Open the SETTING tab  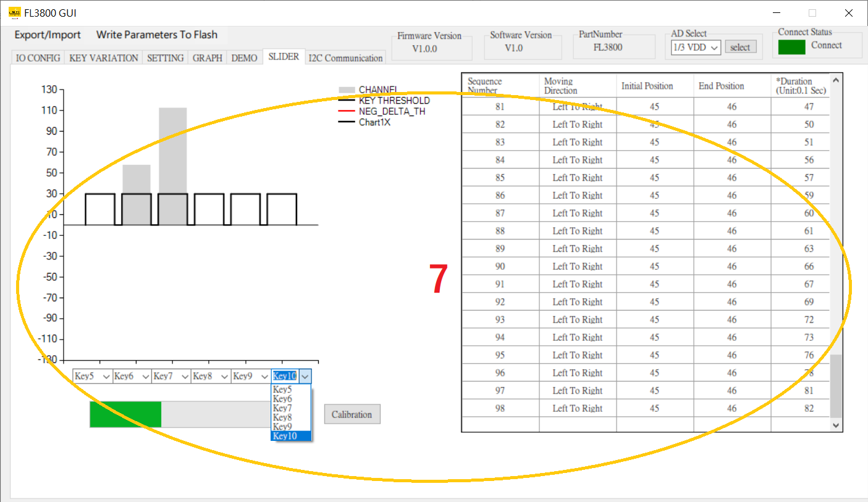[x=165, y=58]
